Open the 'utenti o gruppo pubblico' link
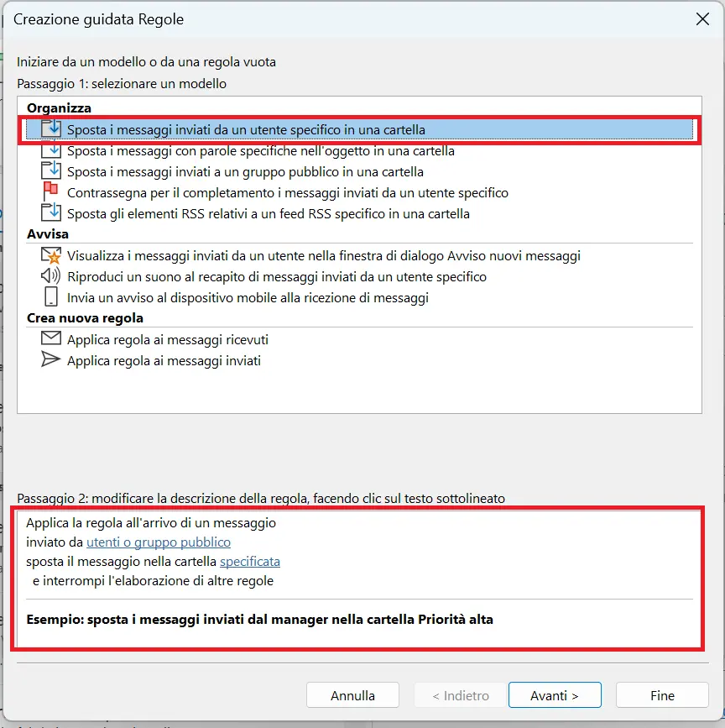The image size is (725, 728). tap(159, 542)
